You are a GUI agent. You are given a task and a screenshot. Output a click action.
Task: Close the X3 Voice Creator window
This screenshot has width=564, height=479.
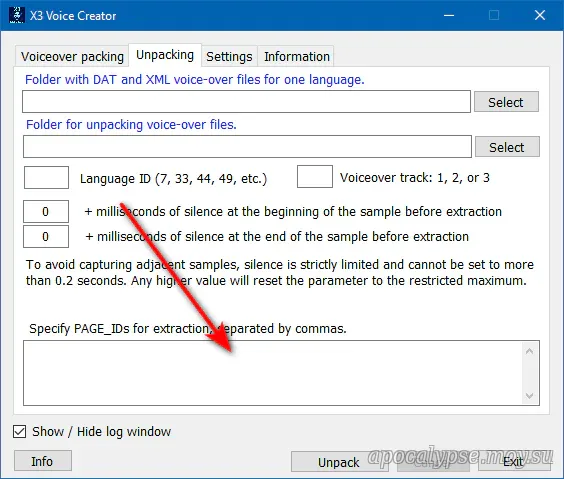click(540, 15)
